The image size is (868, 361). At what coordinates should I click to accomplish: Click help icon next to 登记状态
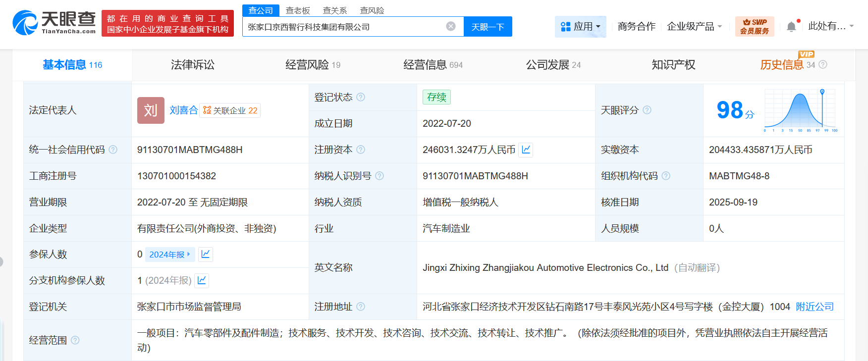click(361, 97)
